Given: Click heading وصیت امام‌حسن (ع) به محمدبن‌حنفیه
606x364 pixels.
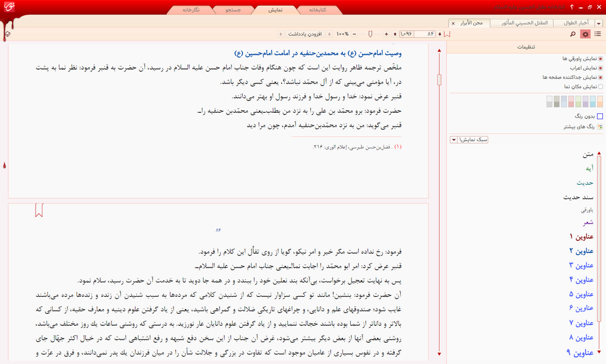Looking at the screenshot, I should pyautogui.click(x=318, y=53).
